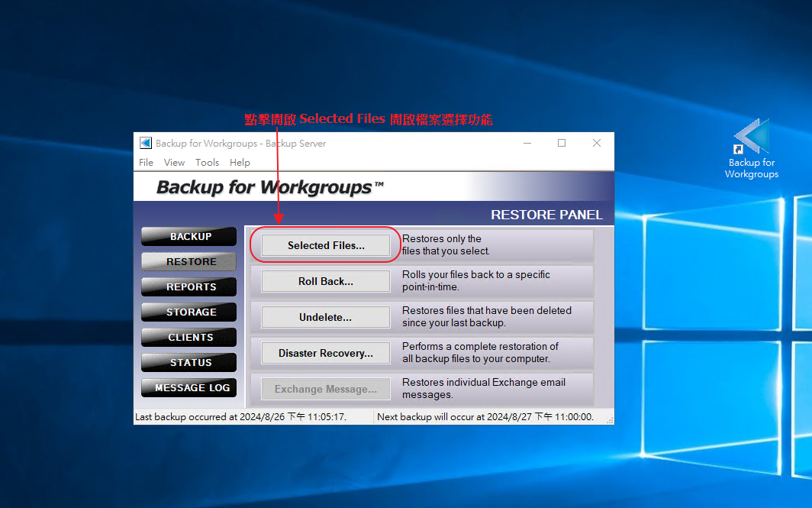Go to the REPORTS panel
The width and height of the screenshot is (812, 508).
[189, 286]
